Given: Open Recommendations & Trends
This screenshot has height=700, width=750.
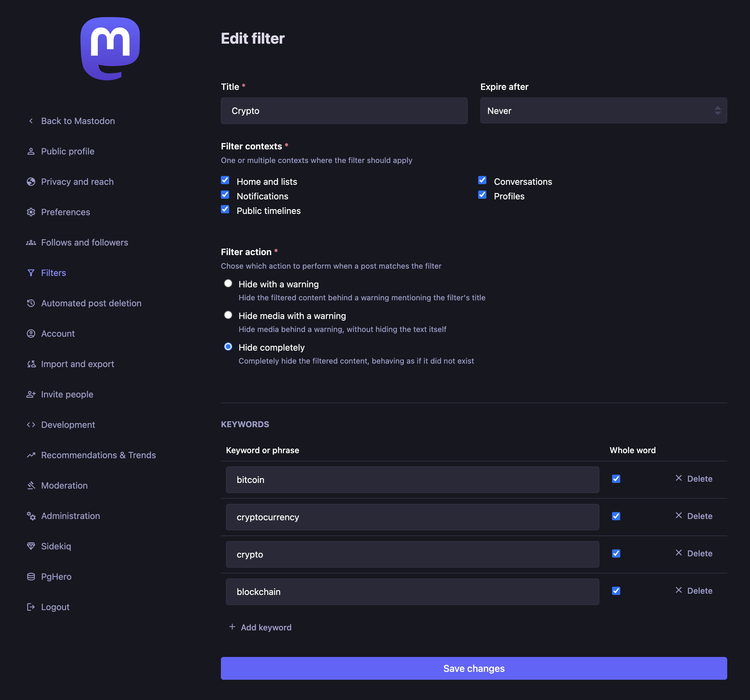Looking at the screenshot, I should 98,455.
